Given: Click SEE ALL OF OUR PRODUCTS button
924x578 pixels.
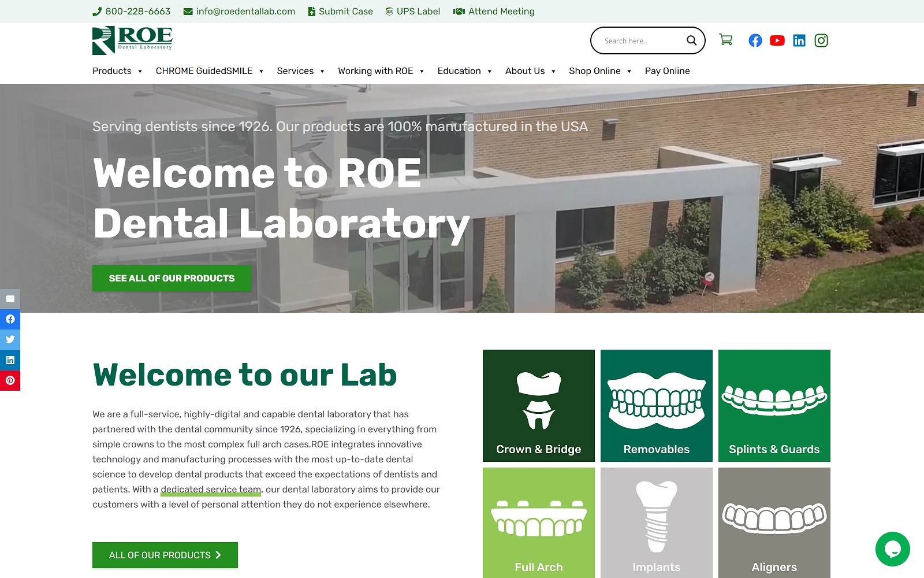Looking at the screenshot, I should coord(172,278).
